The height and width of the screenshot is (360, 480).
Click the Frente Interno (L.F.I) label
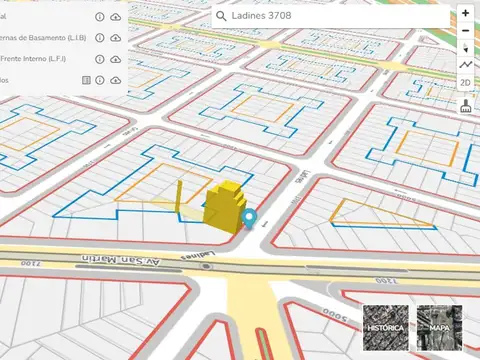click(x=33, y=59)
